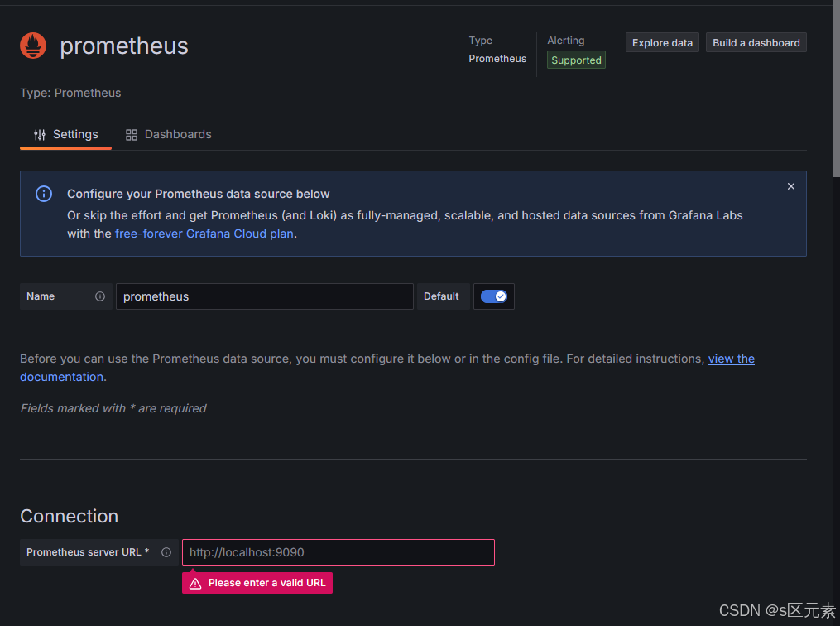Click the Name field info icon
This screenshot has height=626, width=840.
[x=100, y=296]
